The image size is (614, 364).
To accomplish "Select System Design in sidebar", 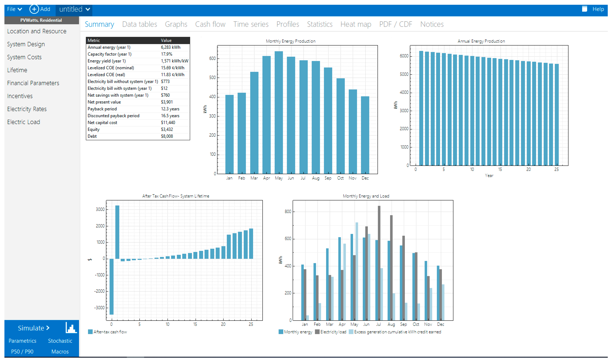I will point(26,44).
